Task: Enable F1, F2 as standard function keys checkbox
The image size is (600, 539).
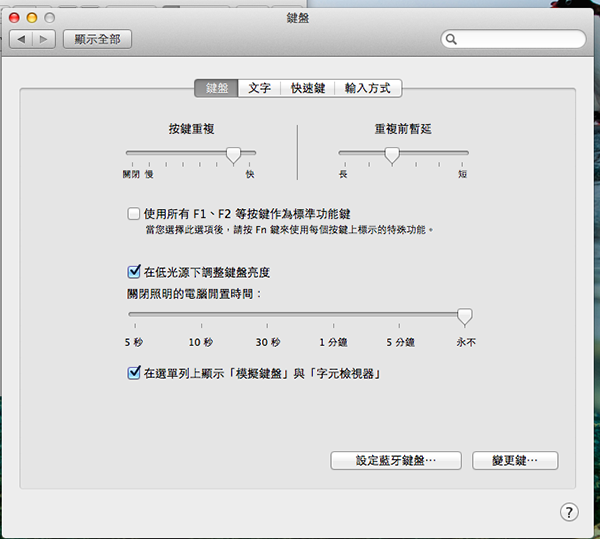Action: coord(134,213)
